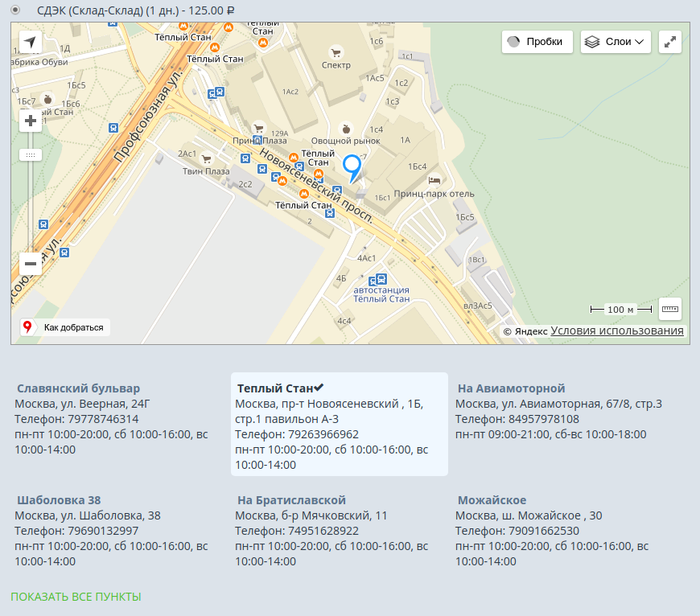The width and height of the screenshot is (700, 616).
Task: Open the Слои layers dropdown
Action: coord(616,42)
